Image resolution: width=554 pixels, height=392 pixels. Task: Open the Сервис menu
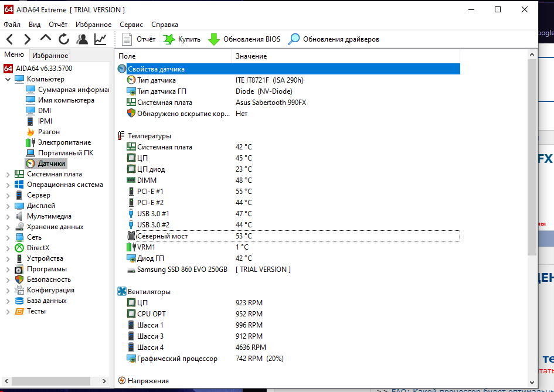tap(131, 25)
